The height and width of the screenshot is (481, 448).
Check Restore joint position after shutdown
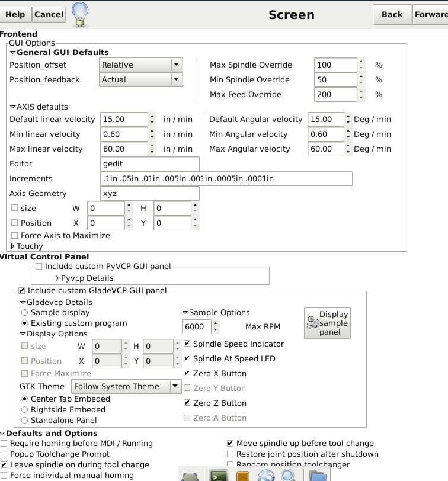coord(230,454)
